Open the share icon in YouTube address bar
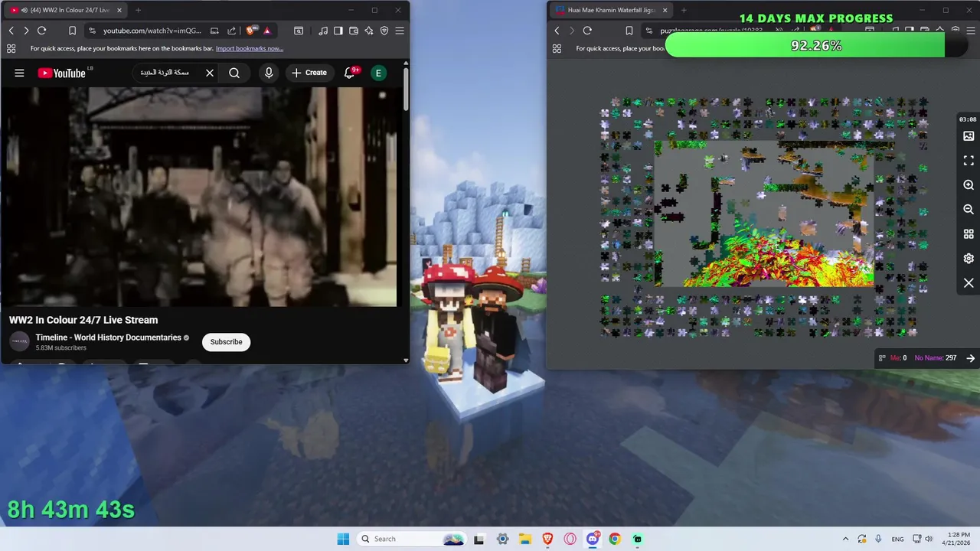This screenshot has width=980, height=551. (231, 31)
